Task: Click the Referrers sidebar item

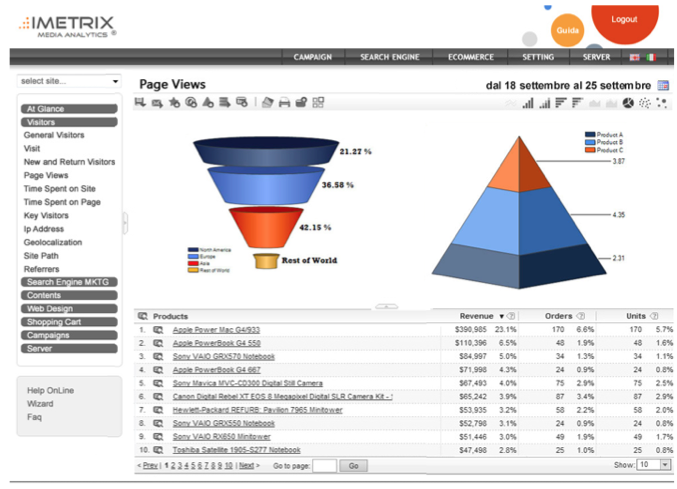Action: coord(41,269)
